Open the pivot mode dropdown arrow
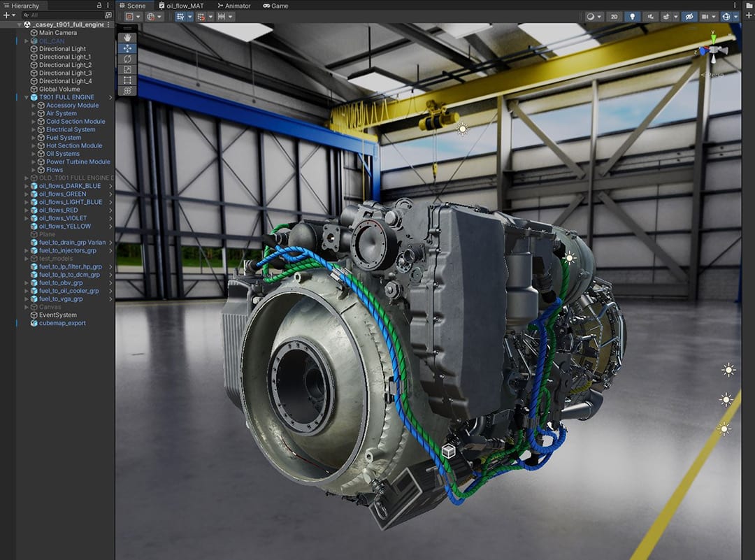The width and height of the screenshot is (755, 560). (138, 16)
